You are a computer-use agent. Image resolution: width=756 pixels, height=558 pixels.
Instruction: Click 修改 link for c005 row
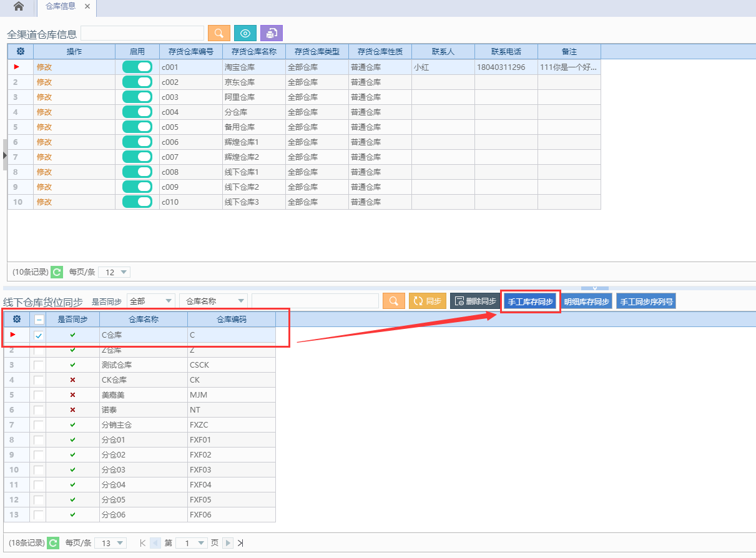coord(44,127)
